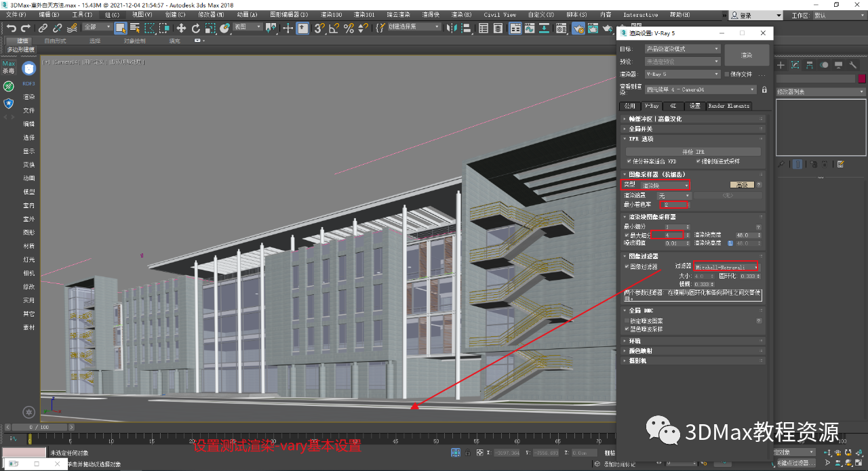Open the Create tab plus icon
The width and height of the screenshot is (868, 471).
781,65
